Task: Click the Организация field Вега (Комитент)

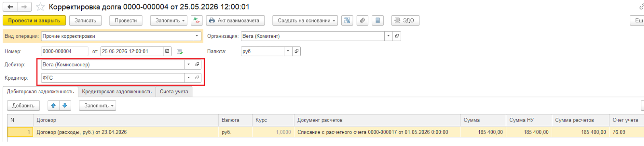Action: [x=313, y=36]
